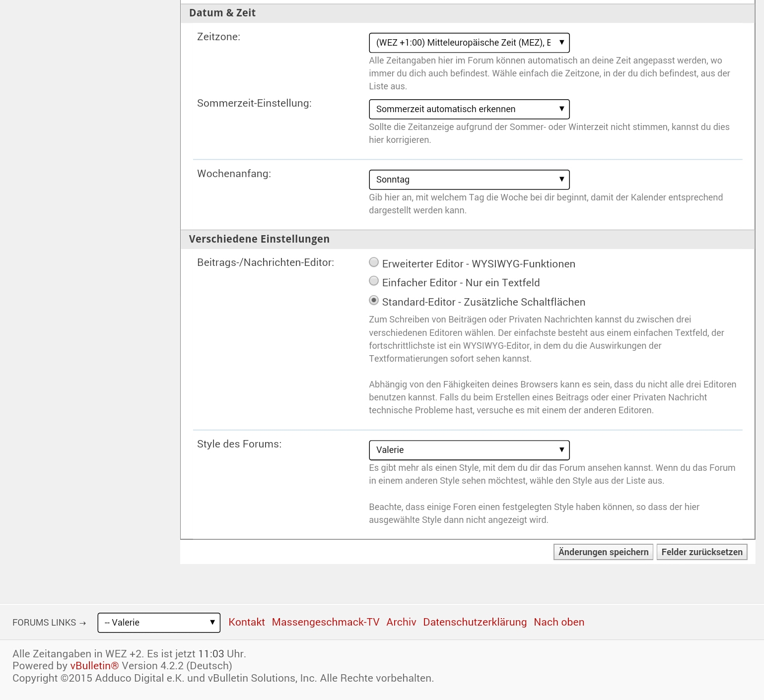Open the Style des Forums dropdown
The image size is (764, 700).
tap(469, 450)
